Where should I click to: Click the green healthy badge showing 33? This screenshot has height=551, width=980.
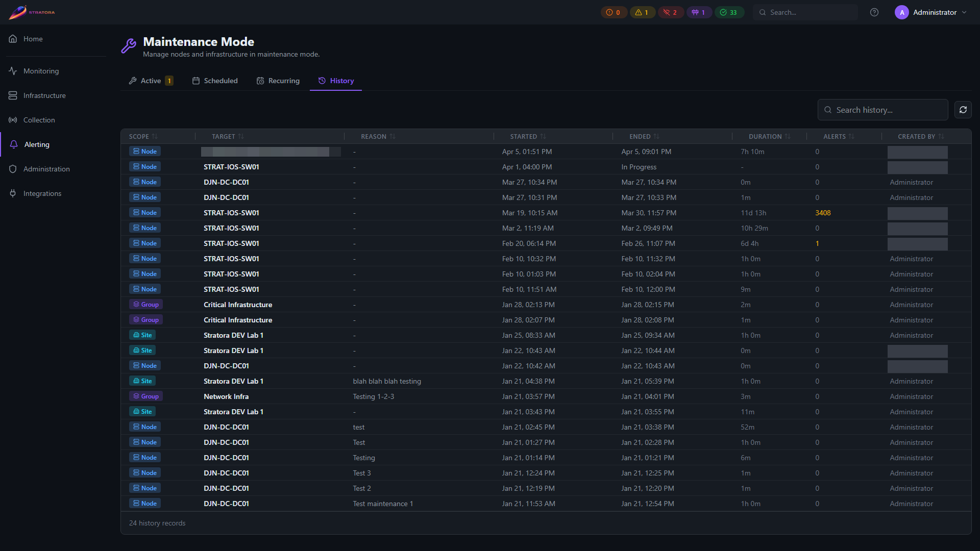[x=729, y=12]
